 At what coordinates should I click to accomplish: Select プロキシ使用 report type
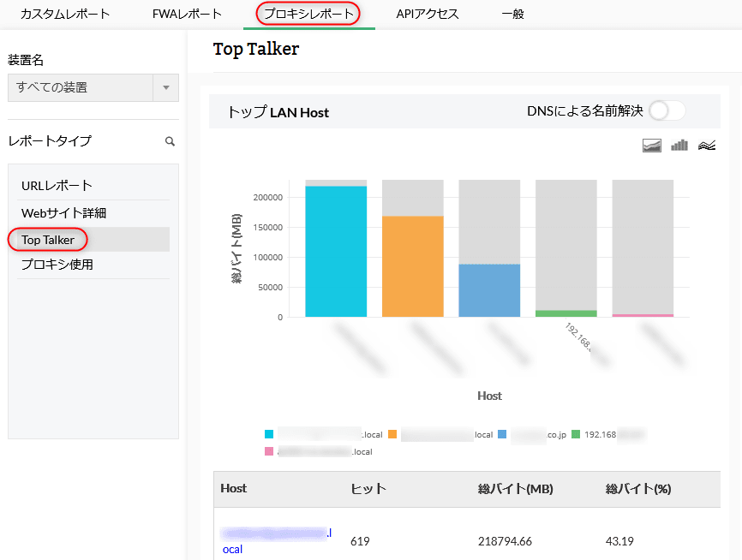pos(57,265)
